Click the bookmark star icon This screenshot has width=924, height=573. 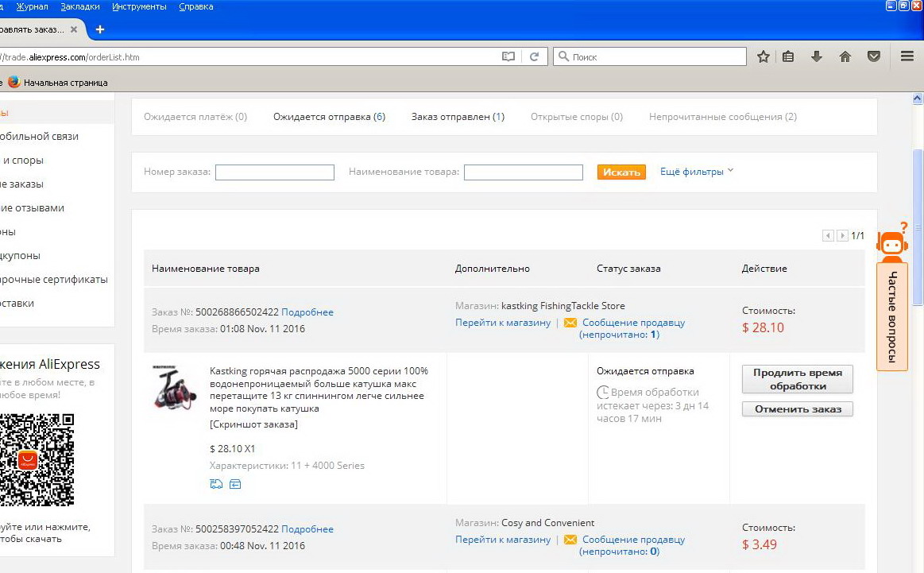pos(764,56)
